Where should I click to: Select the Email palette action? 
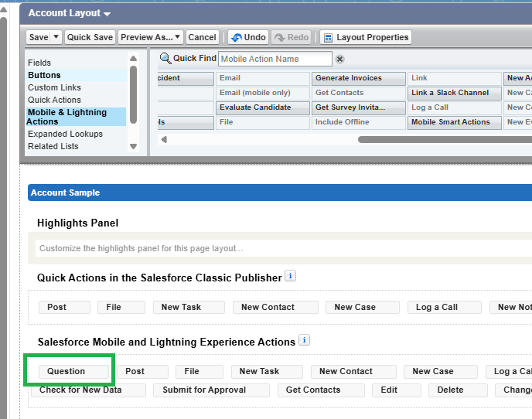263,78
